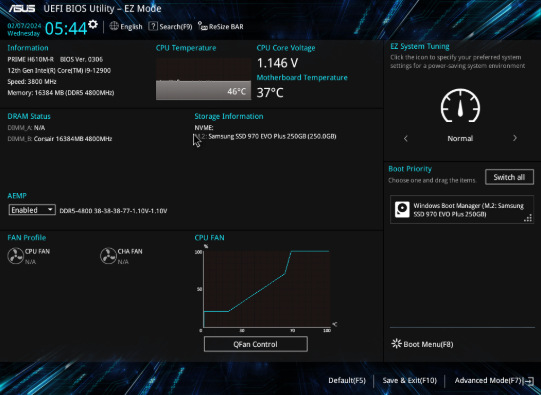This screenshot has height=395, width=541.
Task: Click the Motherboard Temperature heading
Action: (302, 78)
